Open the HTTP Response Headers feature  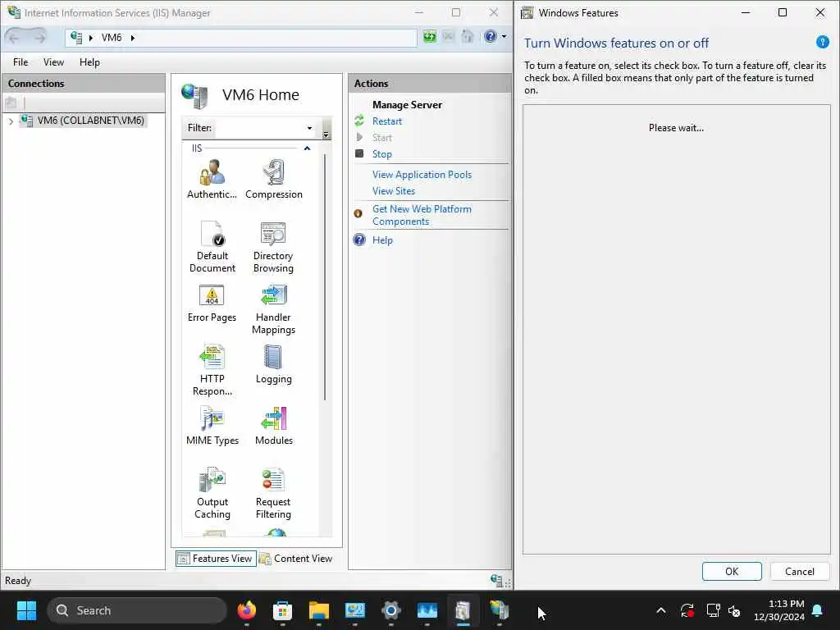click(x=212, y=370)
